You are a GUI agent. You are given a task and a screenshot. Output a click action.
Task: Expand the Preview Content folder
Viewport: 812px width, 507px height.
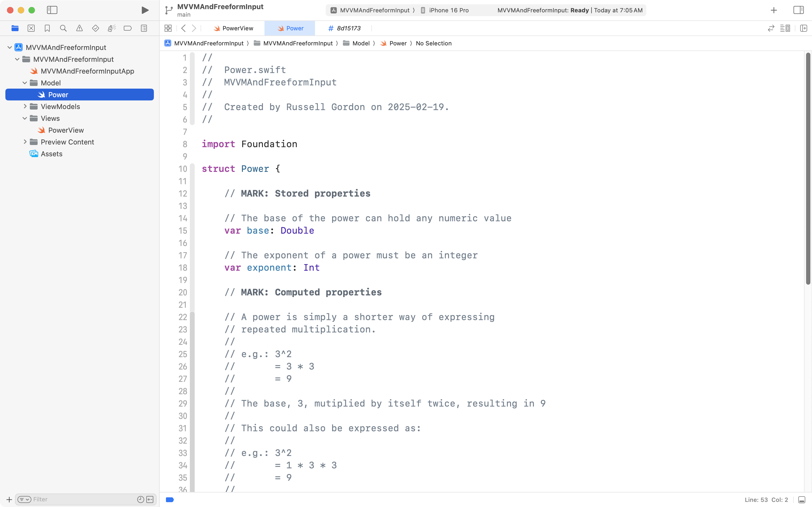pyautogui.click(x=25, y=142)
